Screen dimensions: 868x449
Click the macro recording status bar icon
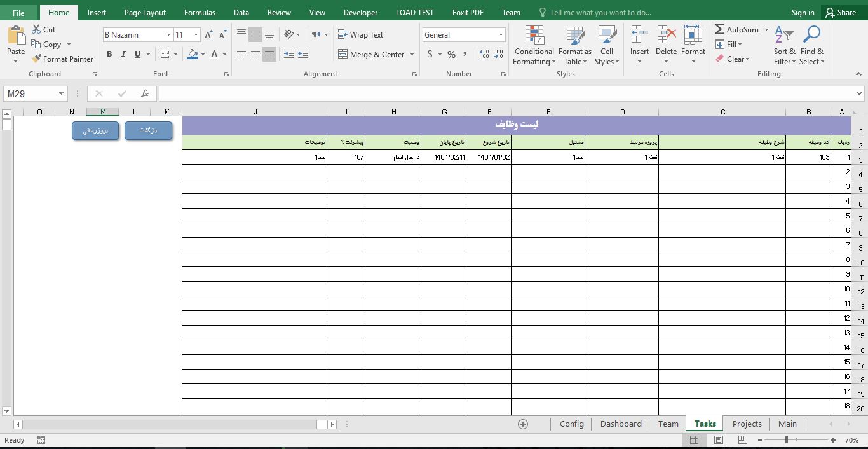pos(41,440)
